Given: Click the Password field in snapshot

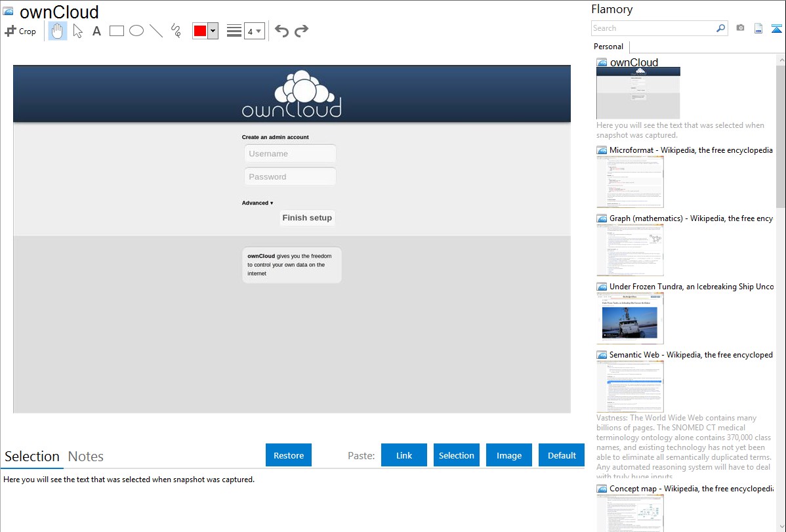Looking at the screenshot, I should pyautogui.click(x=290, y=176).
